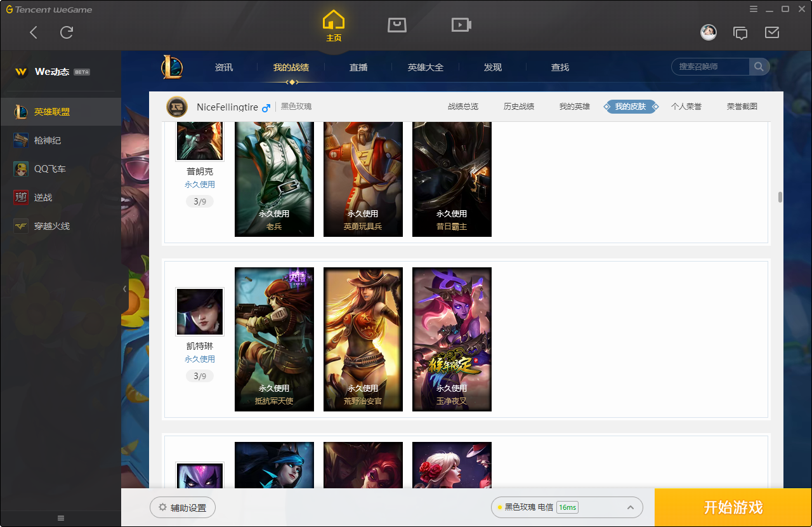Click the 开始游戏 start game button
Viewport: 812px width, 527px height.
(x=733, y=508)
